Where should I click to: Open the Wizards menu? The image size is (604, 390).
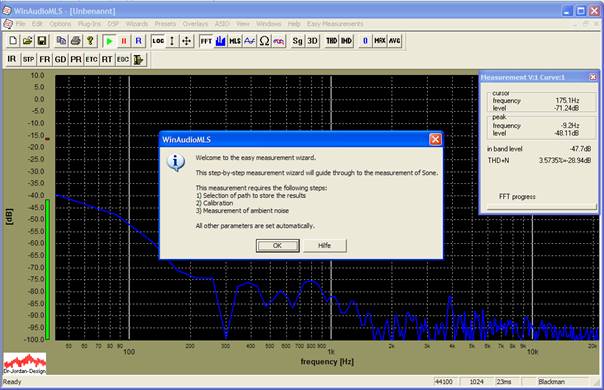pos(137,24)
